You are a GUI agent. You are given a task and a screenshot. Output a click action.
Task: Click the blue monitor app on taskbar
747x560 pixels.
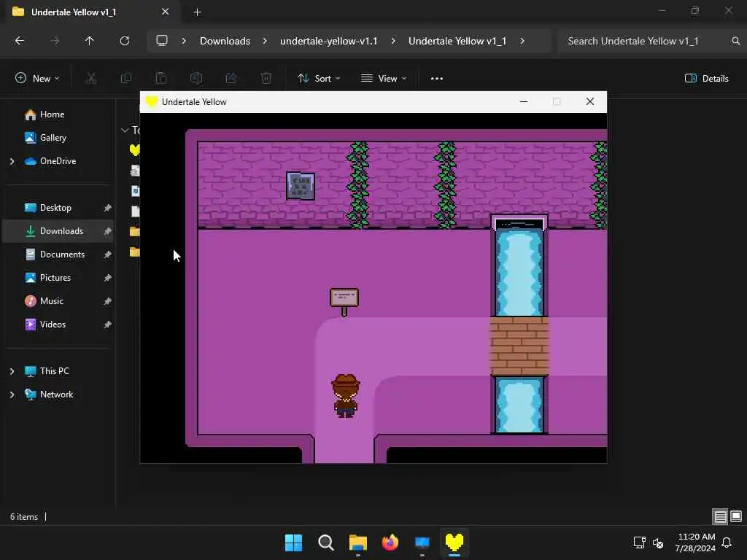tap(422, 542)
